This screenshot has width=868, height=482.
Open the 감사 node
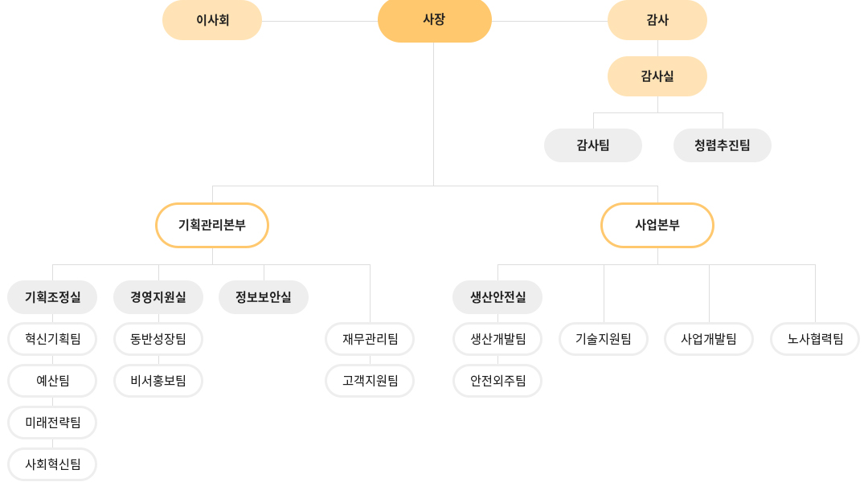(657, 20)
